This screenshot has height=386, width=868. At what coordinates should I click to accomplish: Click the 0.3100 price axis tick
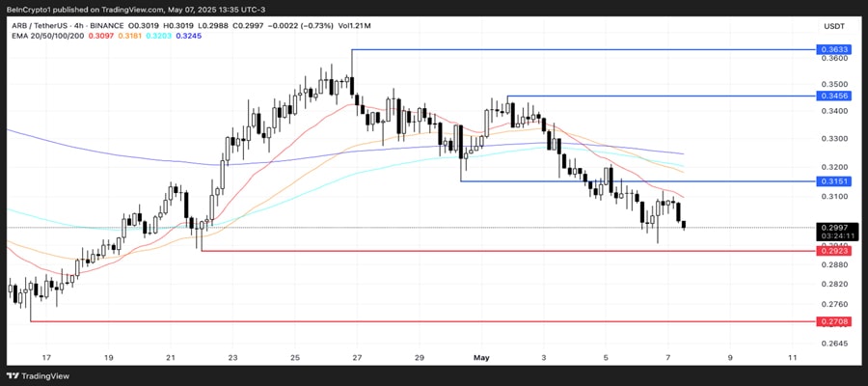pyautogui.click(x=834, y=196)
